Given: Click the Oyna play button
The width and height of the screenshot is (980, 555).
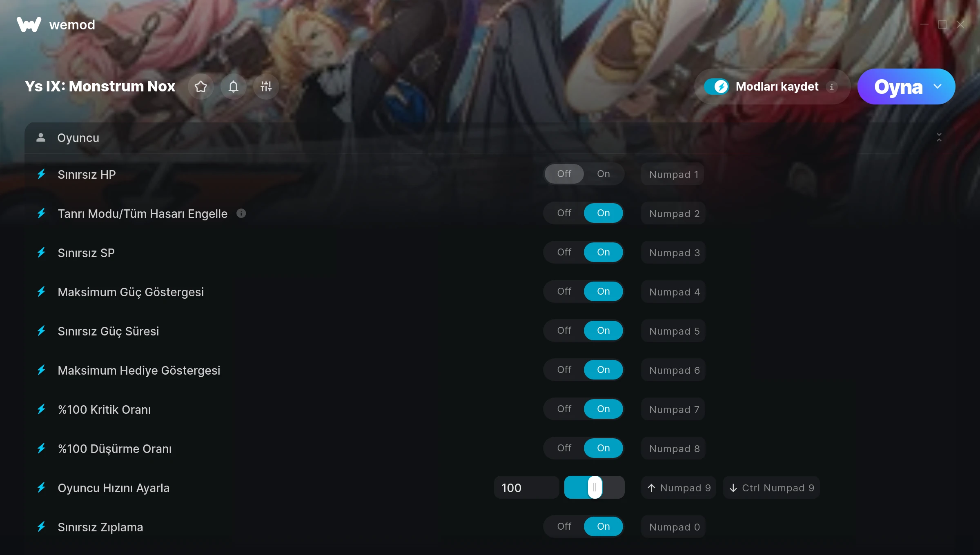Looking at the screenshot, I should pyautogui.click(x=898, y=87).
